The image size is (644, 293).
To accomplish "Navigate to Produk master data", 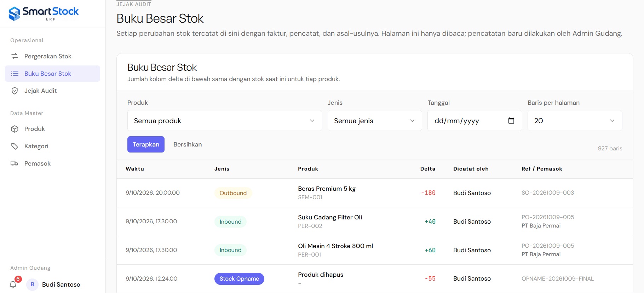I will 52,129.
